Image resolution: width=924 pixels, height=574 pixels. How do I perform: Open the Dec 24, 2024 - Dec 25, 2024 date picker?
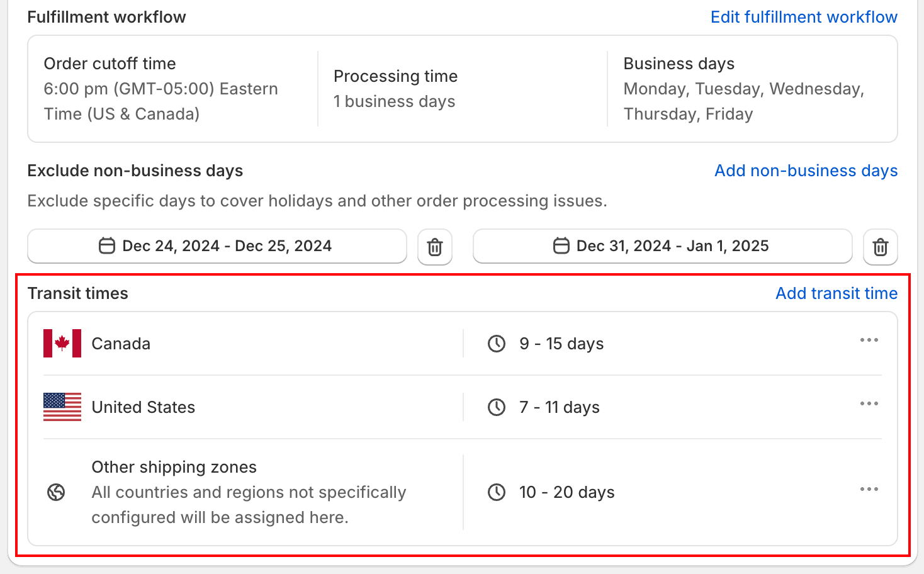pos(217,246)
